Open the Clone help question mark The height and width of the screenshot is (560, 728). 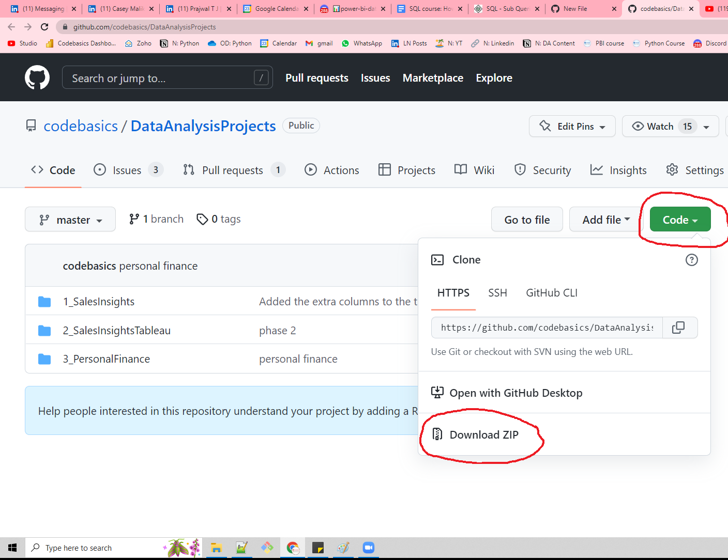pyautogui.click(x=691, y=260)
